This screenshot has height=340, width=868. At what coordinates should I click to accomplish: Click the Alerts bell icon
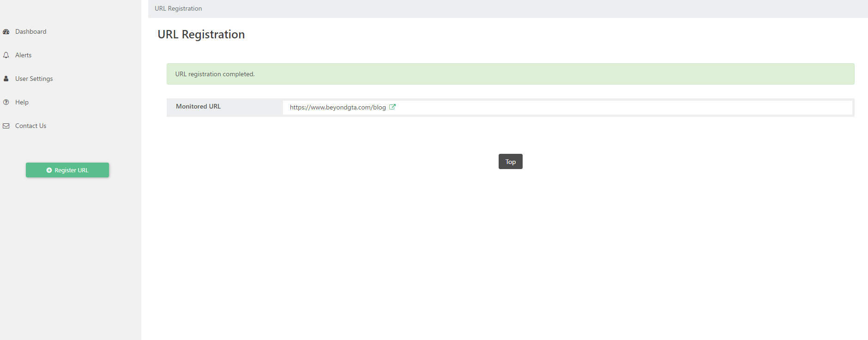6,55
